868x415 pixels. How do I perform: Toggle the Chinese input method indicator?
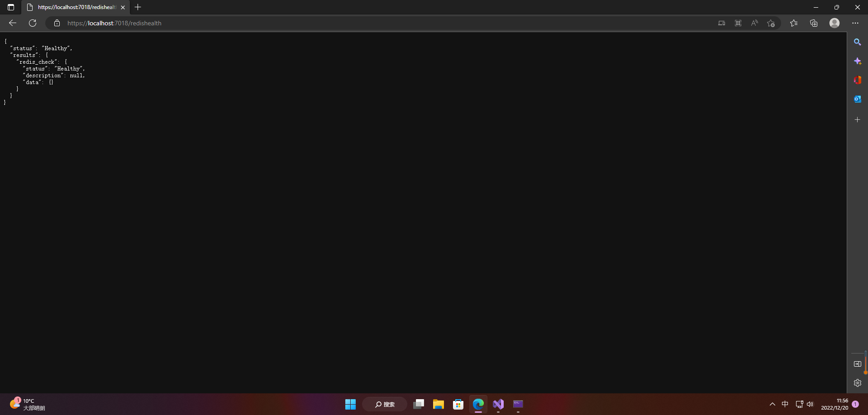pyautogui.click(x=785, y=404)
